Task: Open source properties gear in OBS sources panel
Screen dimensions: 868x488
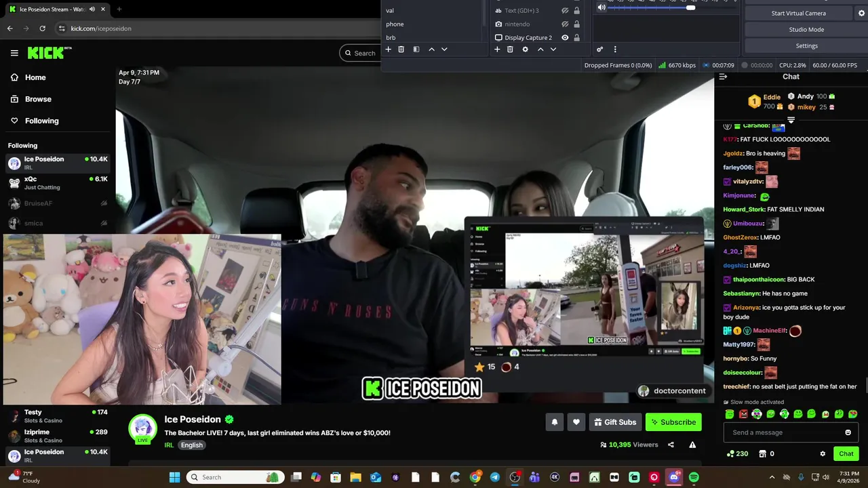Action: pos(525,49)
